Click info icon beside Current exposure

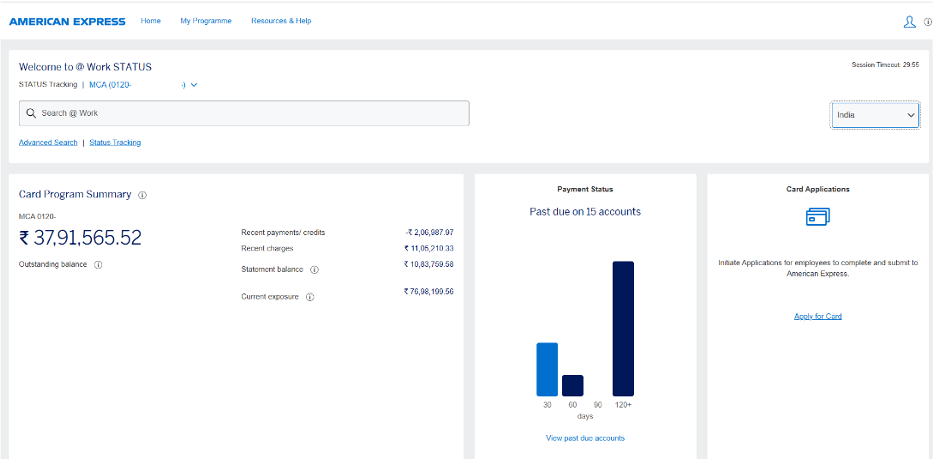click(x=310, y=297)
